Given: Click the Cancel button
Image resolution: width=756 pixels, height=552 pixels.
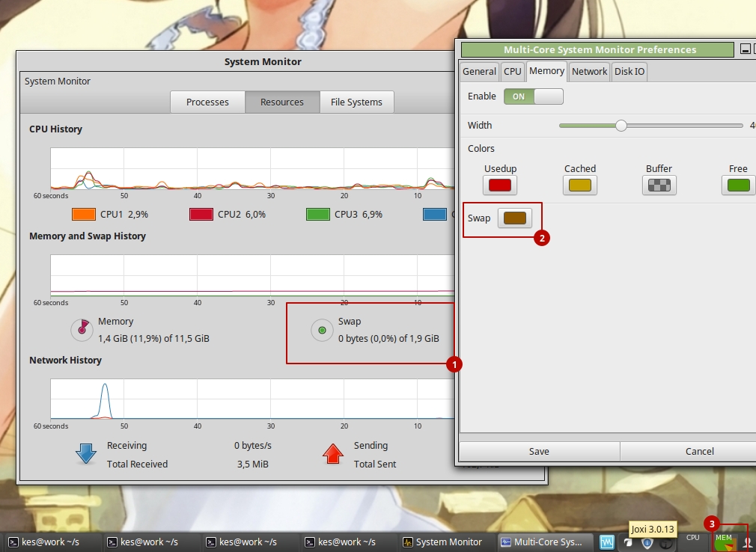Looking at the screenshot, I should [x=699, y=451].
